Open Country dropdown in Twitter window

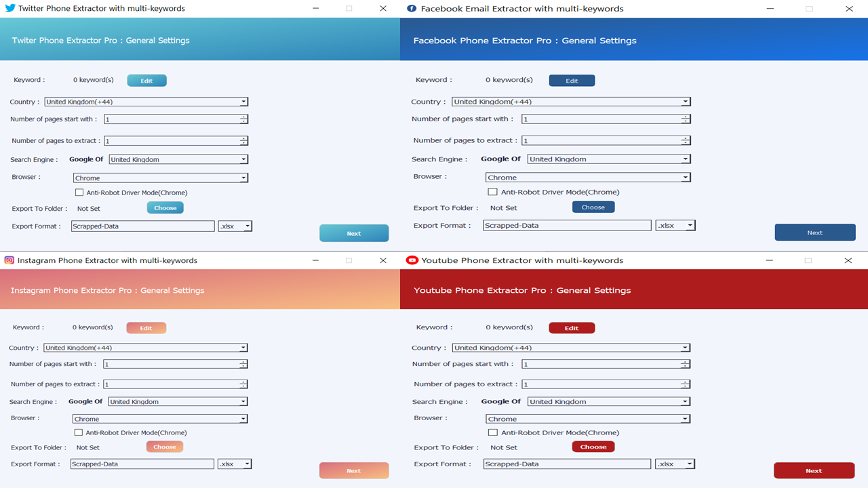tap(146, 102)
